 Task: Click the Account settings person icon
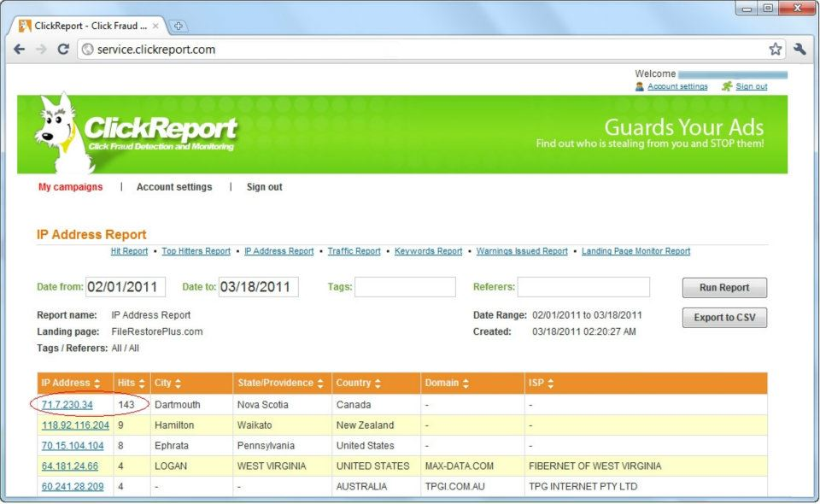click(x=640, y=86)
